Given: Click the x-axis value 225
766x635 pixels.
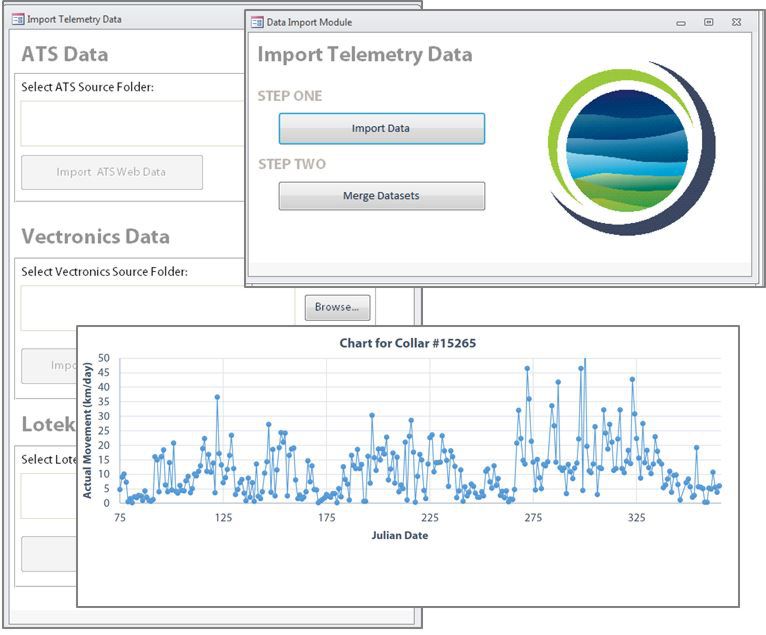Looking at the screenshot, I should pyautogui.click(x=430, y=518).
